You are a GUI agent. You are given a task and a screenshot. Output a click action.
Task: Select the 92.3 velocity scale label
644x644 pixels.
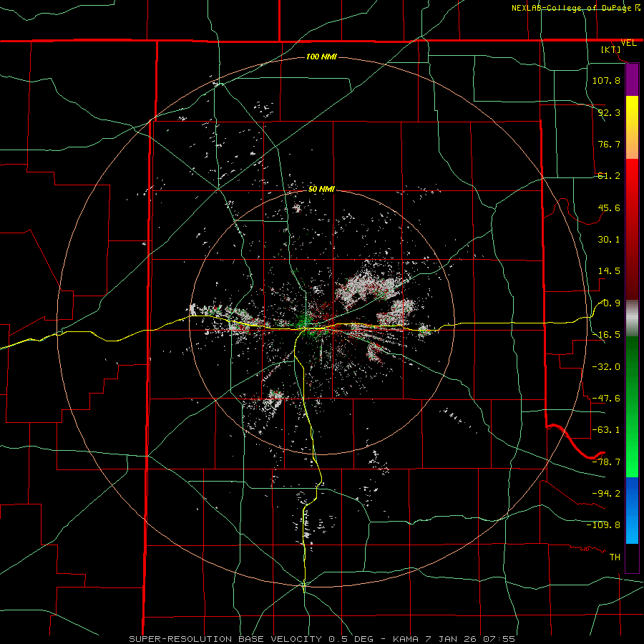(x=609, y=112)
